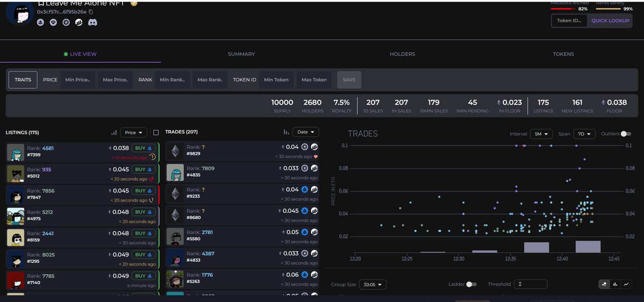Open the OpenSea link icon under the address
The width and height of the screenshot is (644, 302).
point(40,23)
